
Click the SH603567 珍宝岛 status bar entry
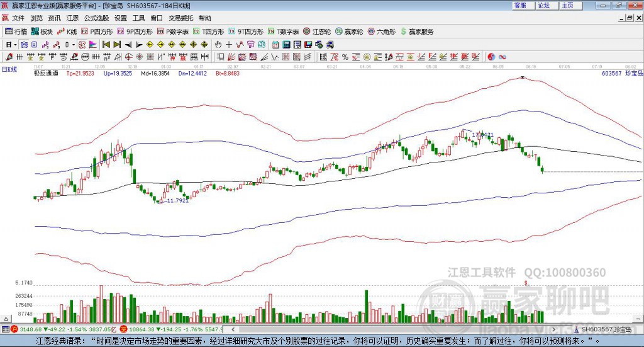coord(604,329)
